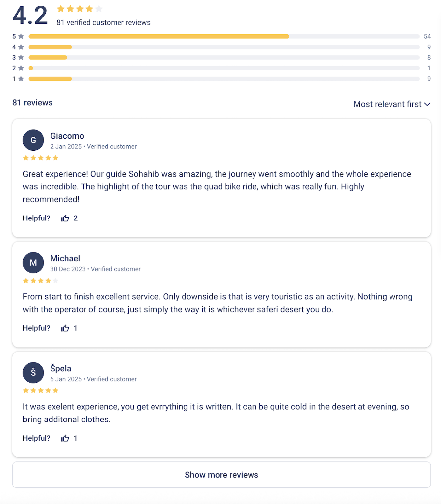This screenshot has height=504, width=441.
Task: Click the chevron beside Most relevant first
Action: click(427, 104)
